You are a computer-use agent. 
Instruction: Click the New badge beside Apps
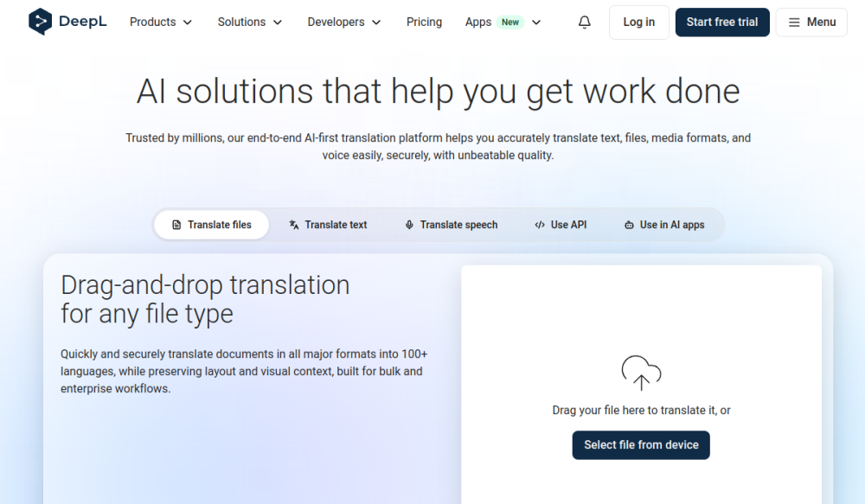[510, 22]
